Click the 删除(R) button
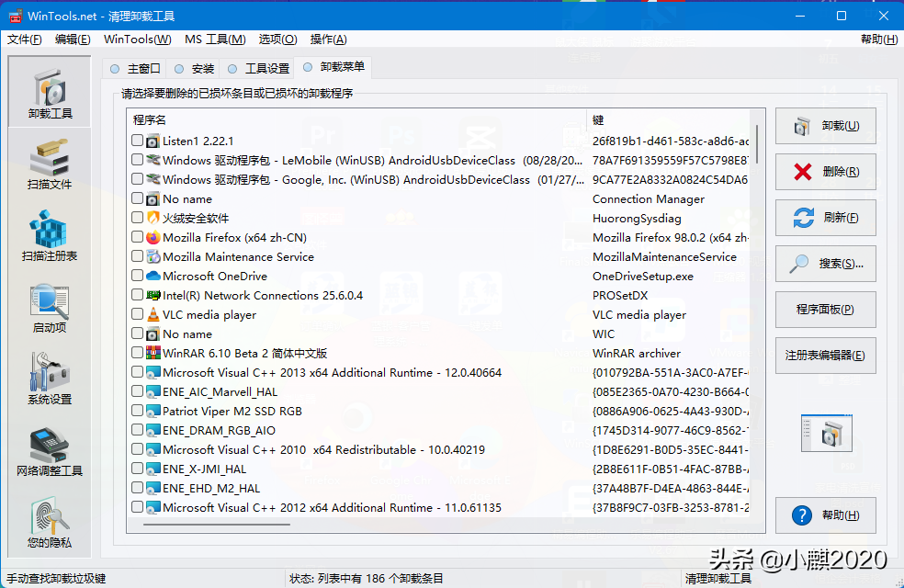This screenshot has width=904, height=588. coord(826,171)
